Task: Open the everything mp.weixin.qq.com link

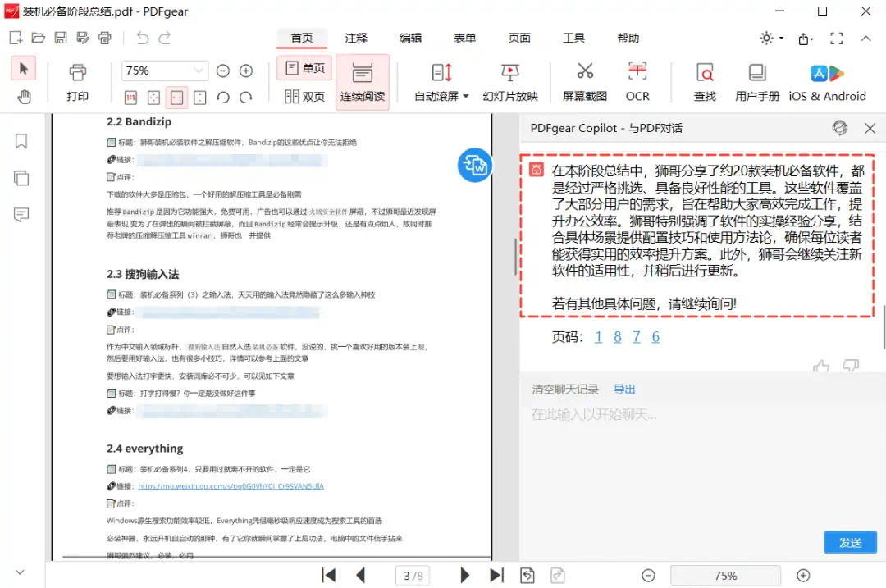Action: (231, 486)
